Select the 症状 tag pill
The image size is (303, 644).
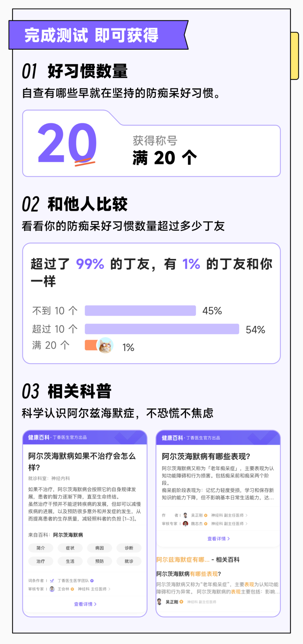70,548
